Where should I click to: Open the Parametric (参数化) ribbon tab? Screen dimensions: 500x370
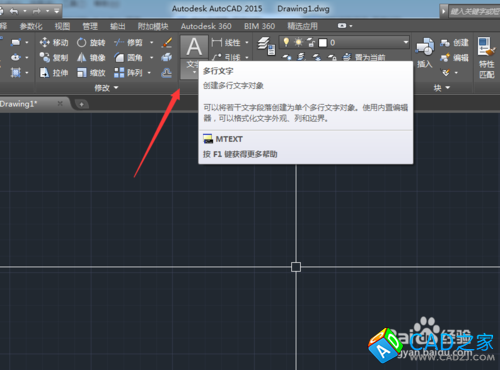31,26
